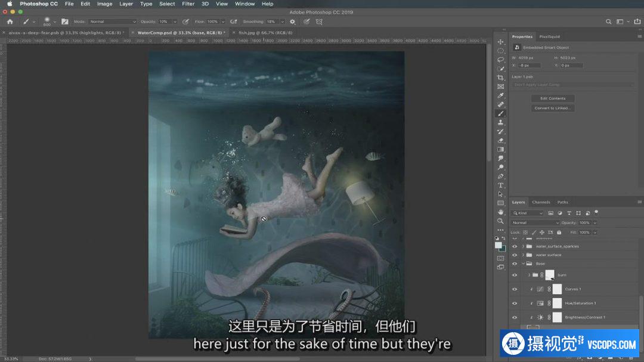Expand the water surface group
The width and height of the screenshot is (644, 362).
click(523, 255)
